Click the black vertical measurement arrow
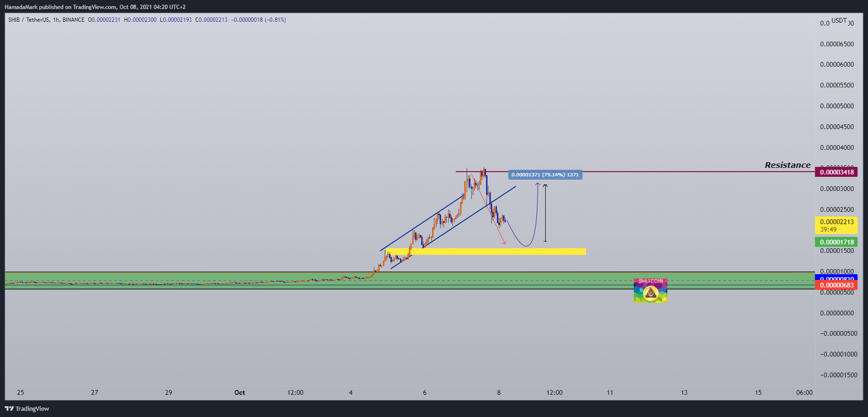Viewport: 868px width, 417px height. 545,213
